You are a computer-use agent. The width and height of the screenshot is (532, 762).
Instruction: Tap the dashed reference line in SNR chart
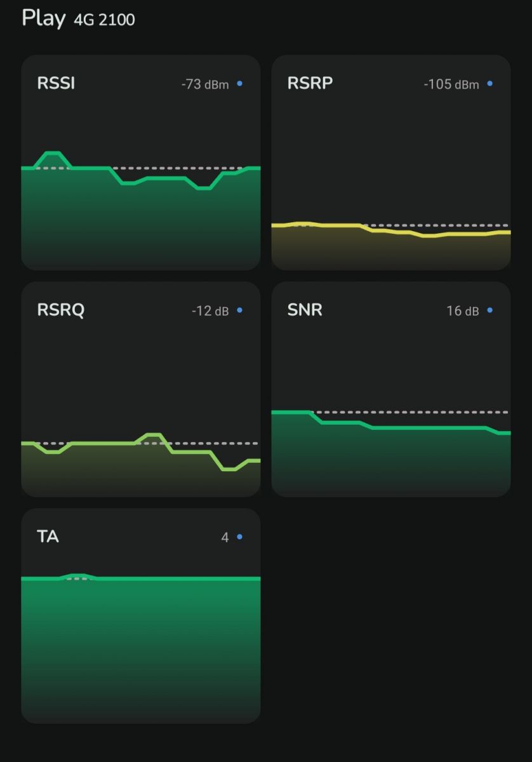[413, 412]
